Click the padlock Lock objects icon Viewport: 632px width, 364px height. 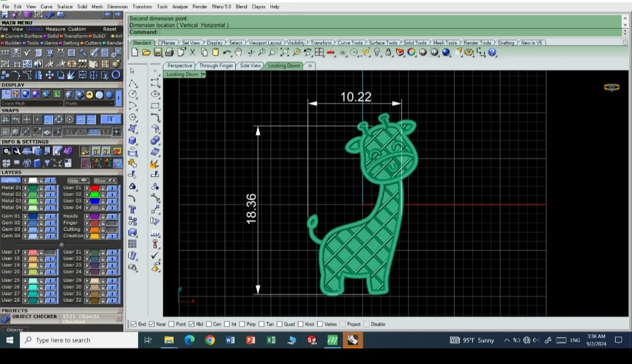pyautogui.click(x=388, y=53)
